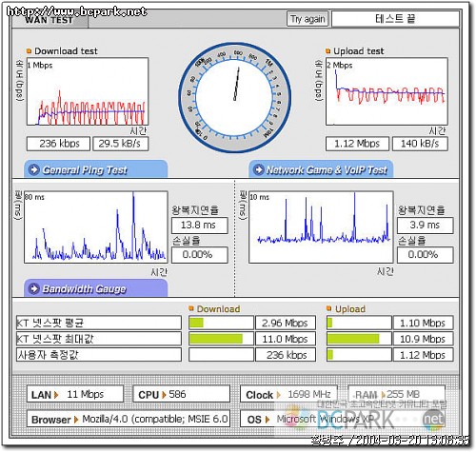Click the VoIP ping latency graph
The height and width of the screenshot is (452, 476).
[321, 226]
